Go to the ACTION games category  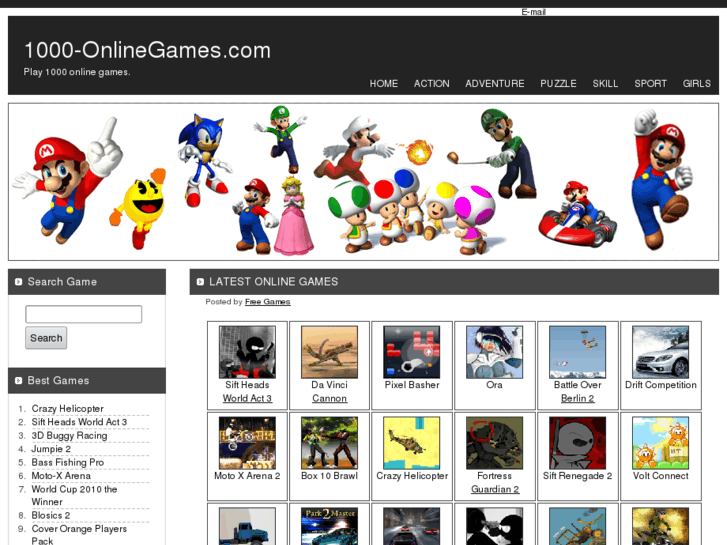431,83
